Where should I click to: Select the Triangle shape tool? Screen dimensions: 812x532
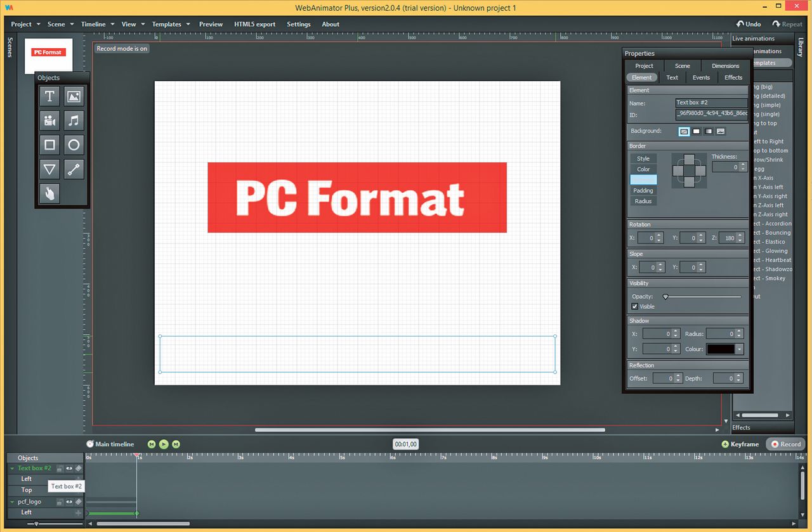[x=49, y=169]
